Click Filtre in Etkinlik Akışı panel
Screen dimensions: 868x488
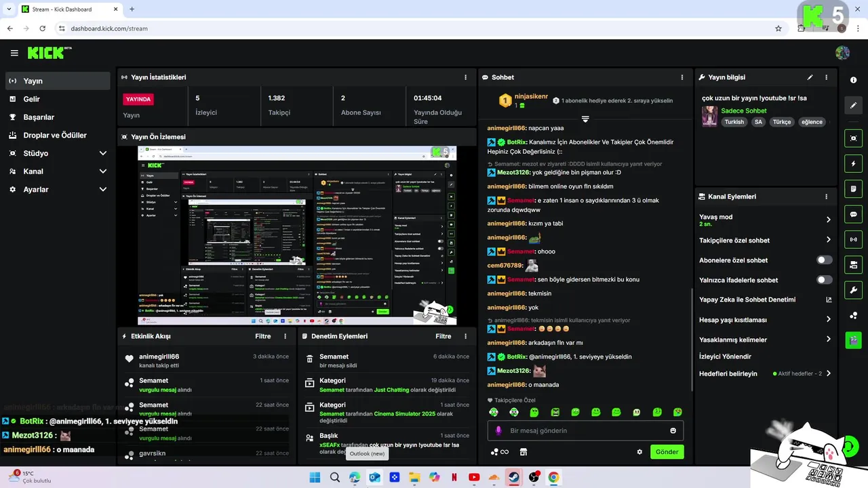pos(263,336)
